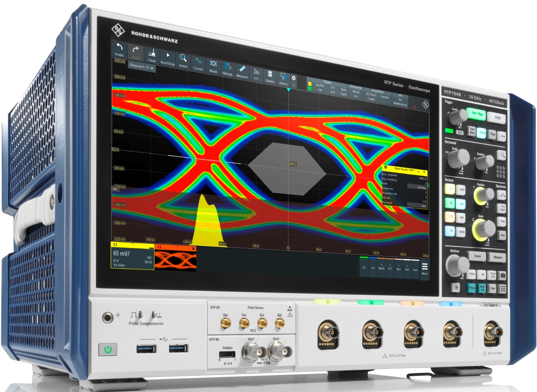Click the Horizontal Scale knob
Image resolution: width=537 pixels, height=392 pixels.
tap(459, 158)
